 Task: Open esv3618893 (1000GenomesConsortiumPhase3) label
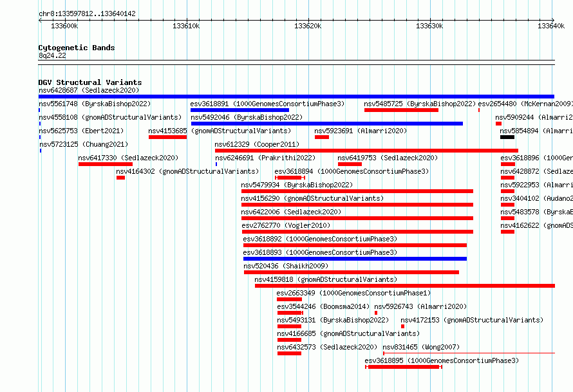click(x=320, y=252)
